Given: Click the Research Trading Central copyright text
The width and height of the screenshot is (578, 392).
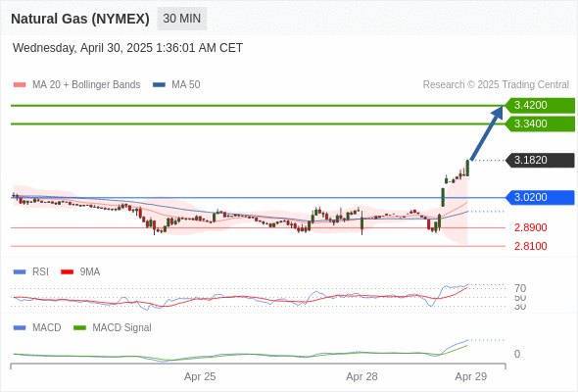Looking at the screenshot, I should click(496, 85).
